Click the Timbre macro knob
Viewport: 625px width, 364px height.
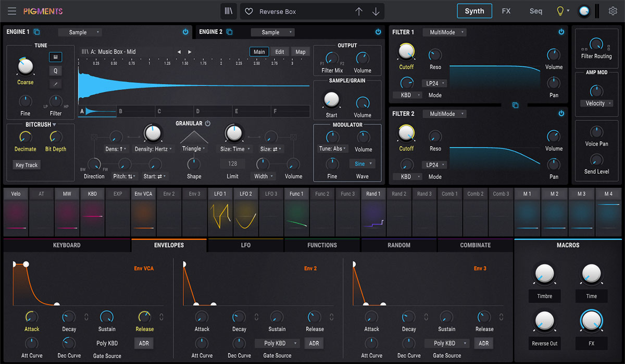(544, 273)
